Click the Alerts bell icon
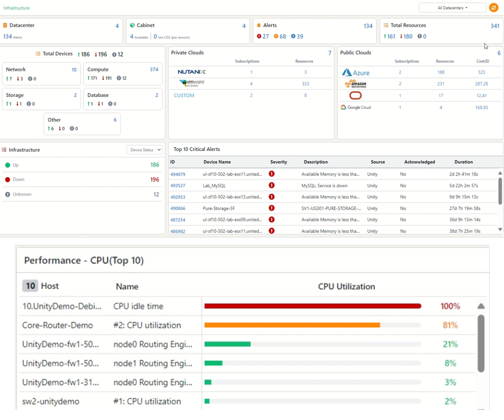 click(259, 26)
